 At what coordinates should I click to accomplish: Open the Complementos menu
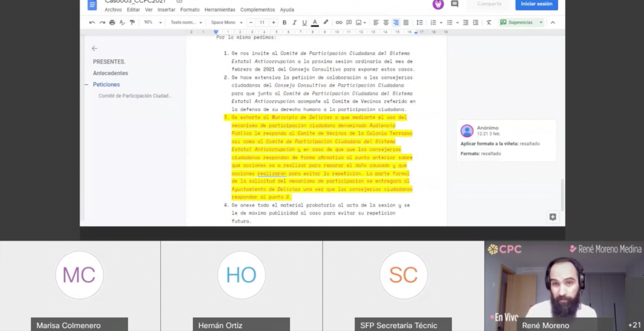point(258,9)
